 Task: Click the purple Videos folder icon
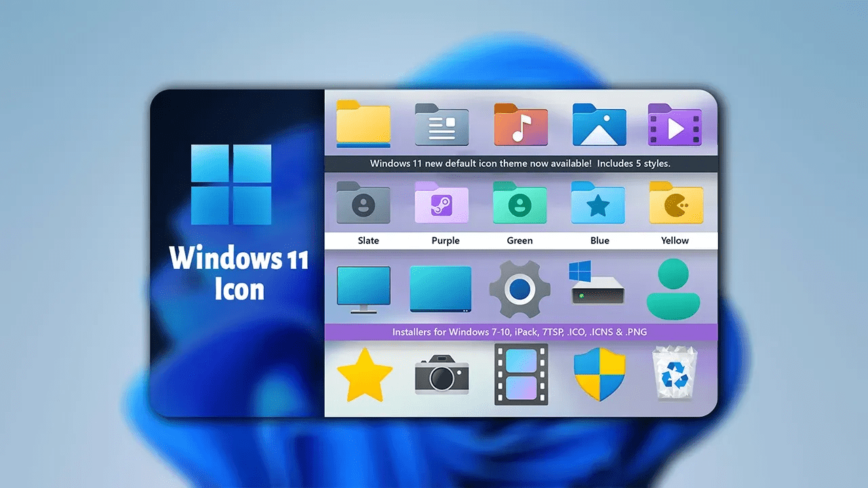[674, 125]
